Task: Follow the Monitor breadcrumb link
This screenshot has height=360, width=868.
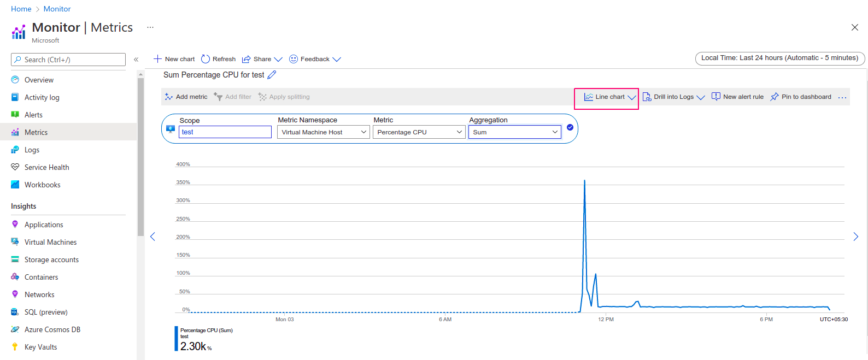Action: (x=57, y=9)
